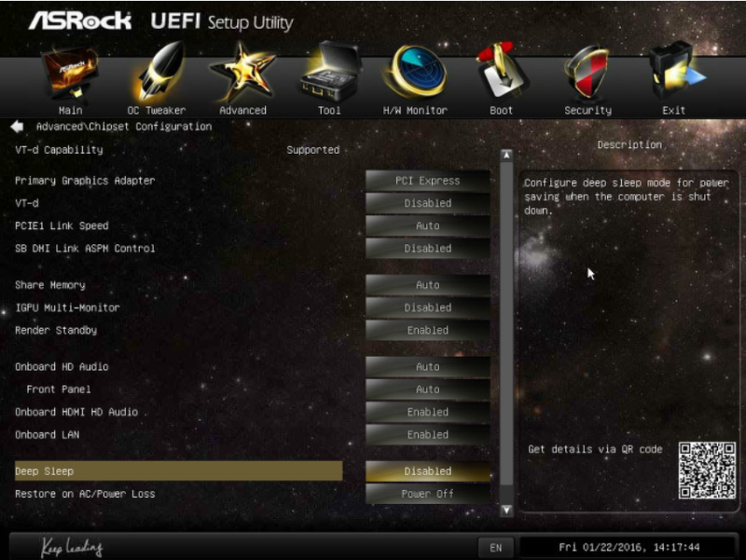
Task: Switch to the Tool tab label
Action: coord(329,110)
